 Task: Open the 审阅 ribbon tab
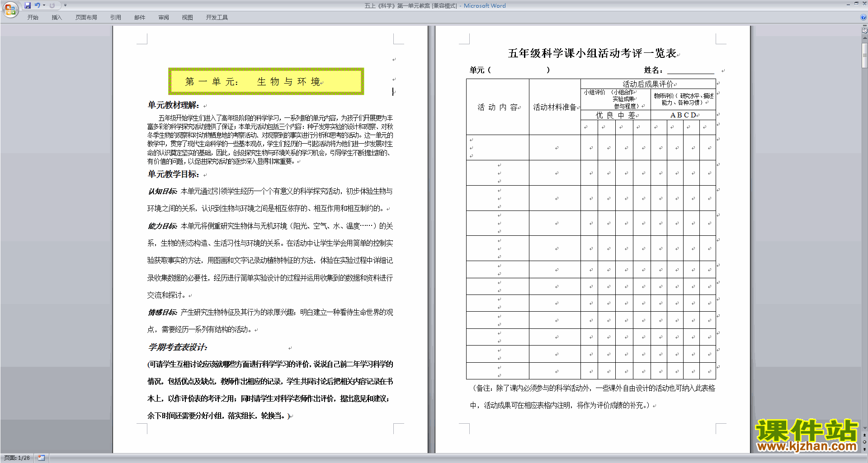164,18
